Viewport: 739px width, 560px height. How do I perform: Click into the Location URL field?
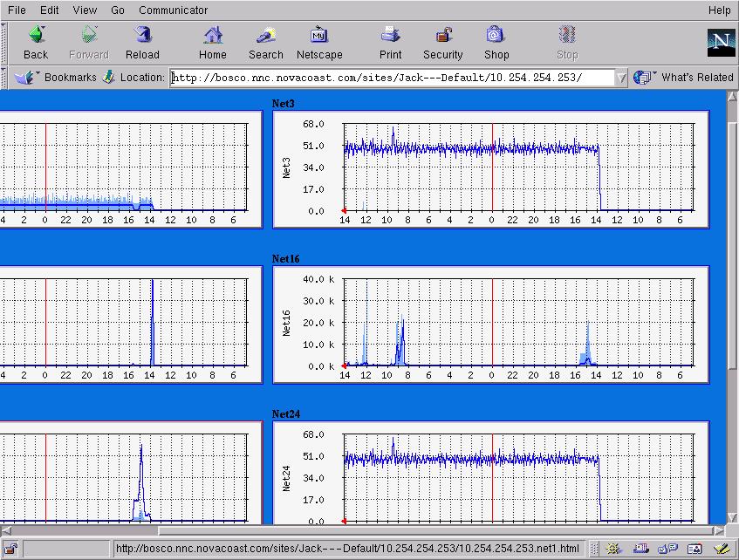click(x=393, y=78)
